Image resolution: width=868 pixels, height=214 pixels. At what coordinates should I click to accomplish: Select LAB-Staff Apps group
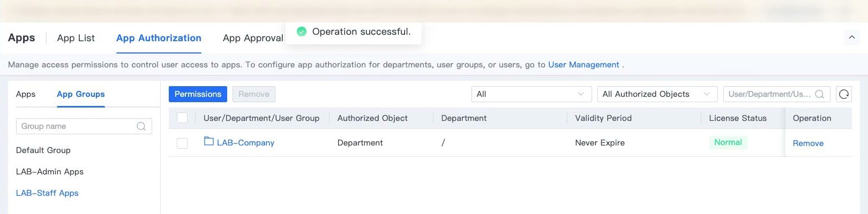click(x=47, y=193)
